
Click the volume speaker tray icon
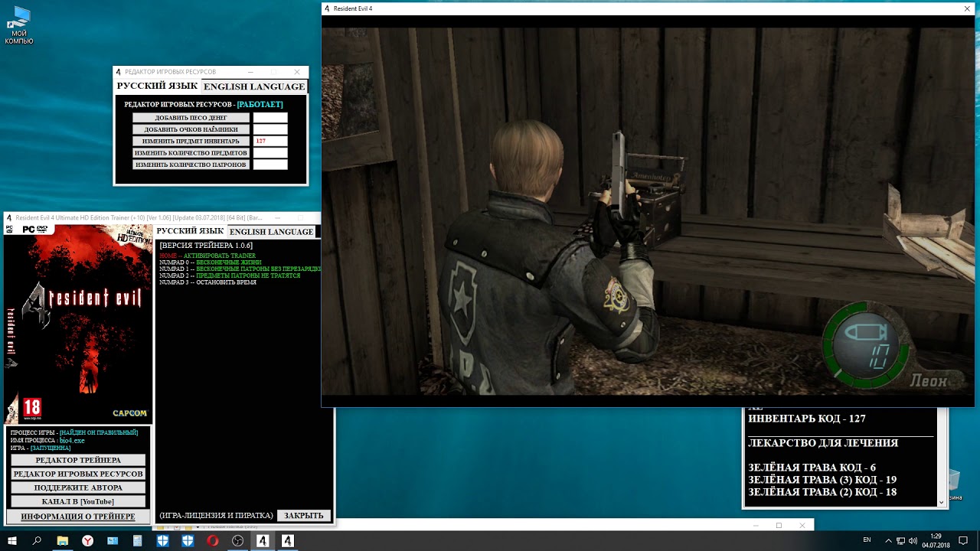913,540
